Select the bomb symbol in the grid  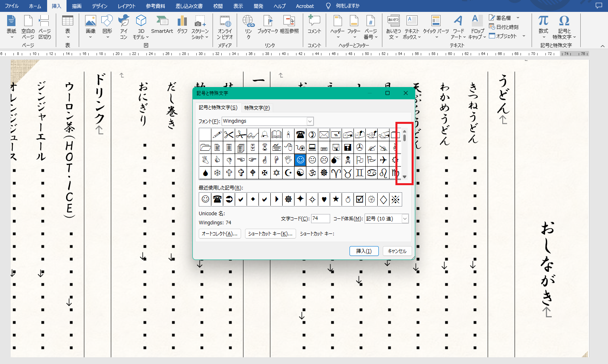pyautogui.click(x=336, y=160)
